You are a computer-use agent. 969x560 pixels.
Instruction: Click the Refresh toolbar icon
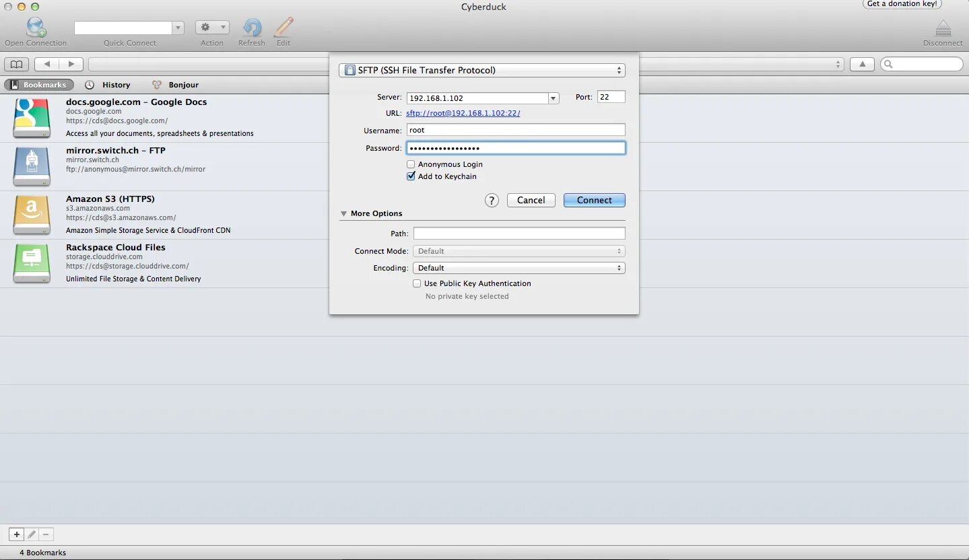tap(251, 28)
